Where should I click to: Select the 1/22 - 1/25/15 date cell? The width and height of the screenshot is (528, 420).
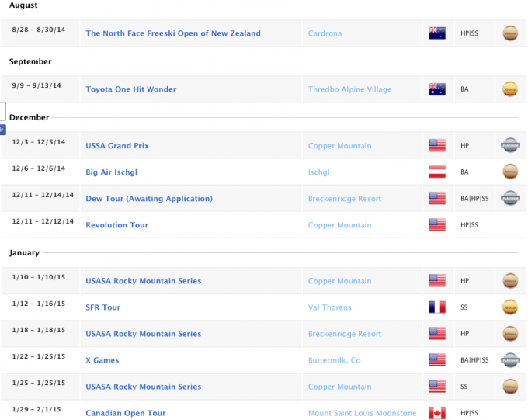(38, 356)
